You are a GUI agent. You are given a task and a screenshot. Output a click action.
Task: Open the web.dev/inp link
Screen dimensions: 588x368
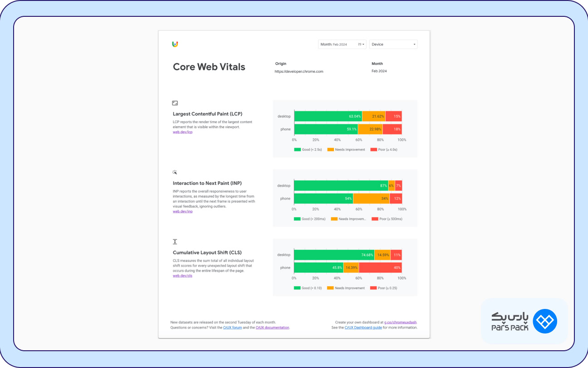tap(183, 211)
